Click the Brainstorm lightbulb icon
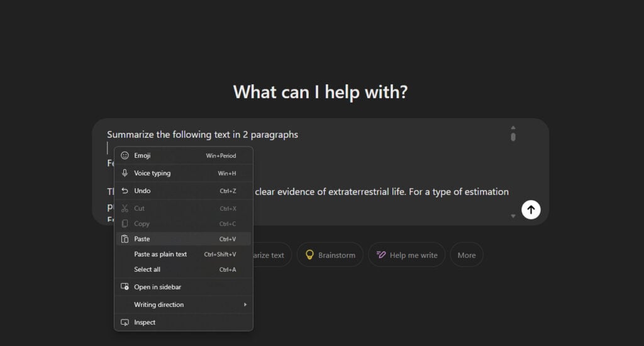Image resolution: width=644 pixels, height=346 pixels. pyautogui.click(x=309, y=255)
